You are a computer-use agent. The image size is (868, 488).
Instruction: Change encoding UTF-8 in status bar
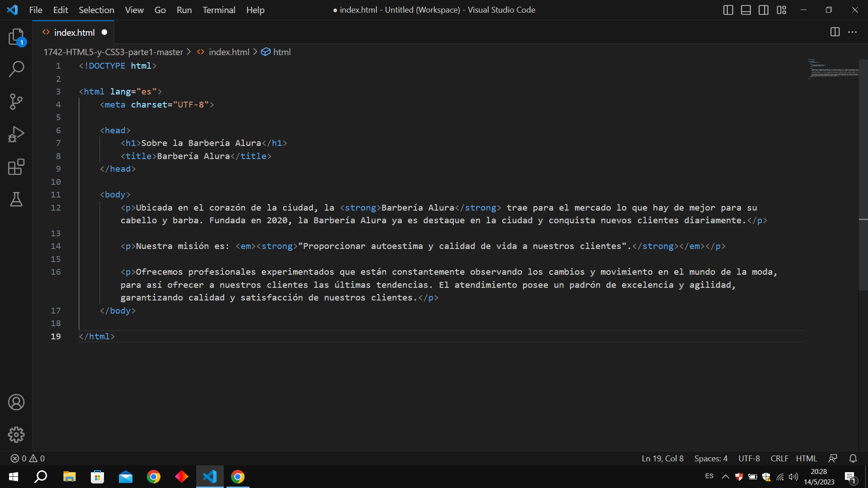[749, 458]
